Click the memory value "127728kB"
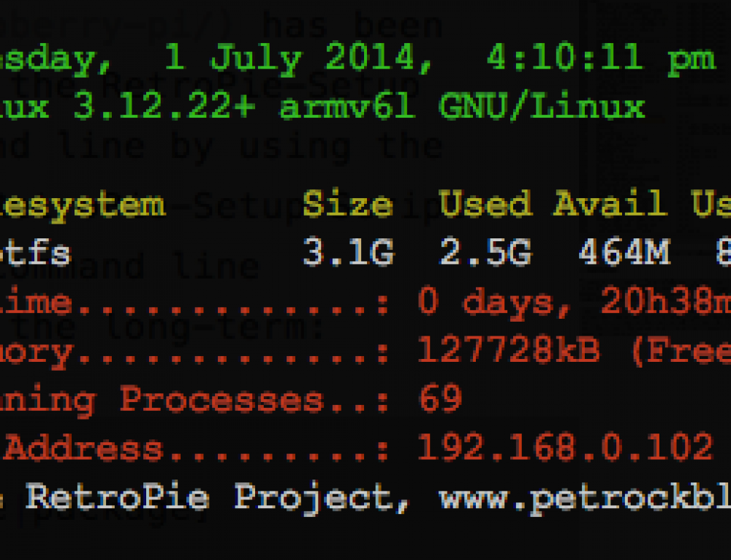This screenshot has height=560, width=731. pos(508,352)
